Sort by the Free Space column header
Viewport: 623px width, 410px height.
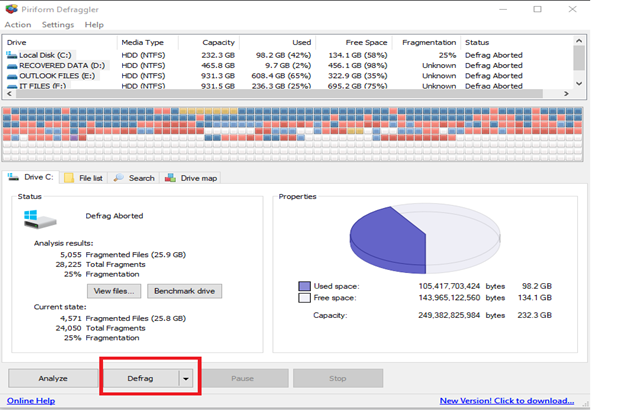coord(354,43)
